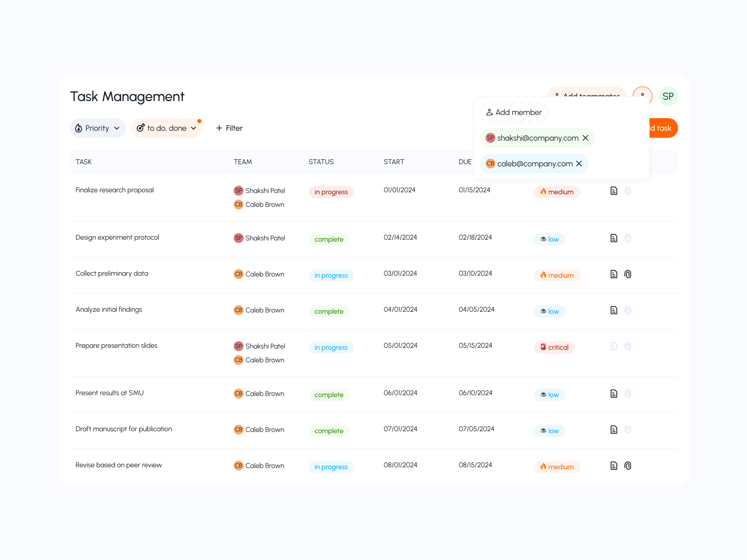Remove caleb@company.com from members

(579, 163)
